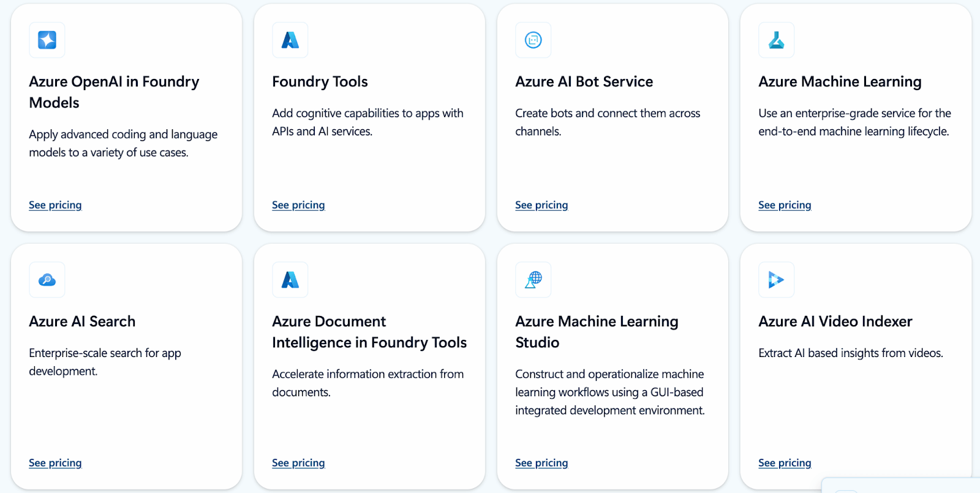Click the Azure OpenAI in Foundry Models icon
Viewport: 980px width, 493px height.
click(x=47, y=40)
